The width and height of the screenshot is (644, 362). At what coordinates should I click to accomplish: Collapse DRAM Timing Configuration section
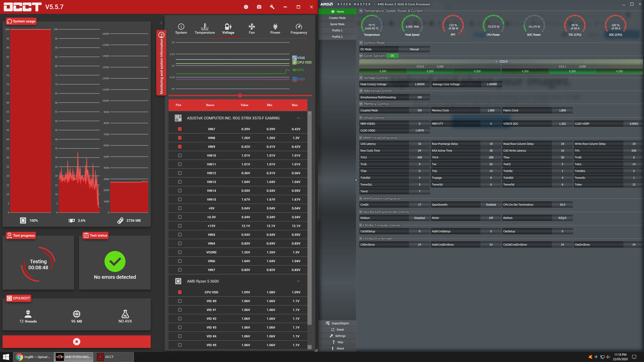[361, 138]
